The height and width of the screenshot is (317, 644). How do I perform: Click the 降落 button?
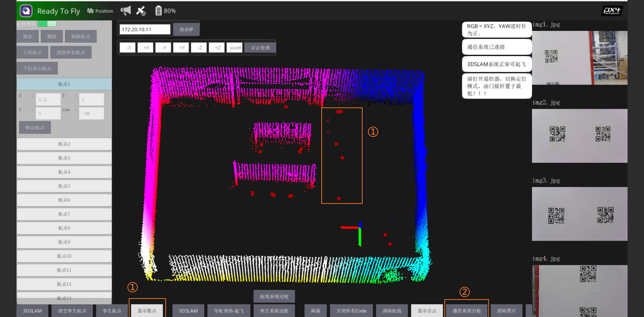point(316,311)
